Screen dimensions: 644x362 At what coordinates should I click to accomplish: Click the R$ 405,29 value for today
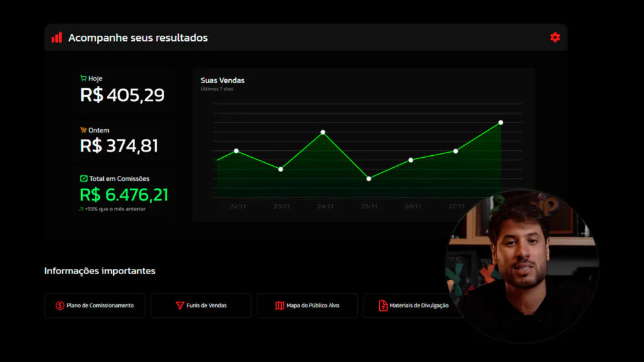pos(123,95)
